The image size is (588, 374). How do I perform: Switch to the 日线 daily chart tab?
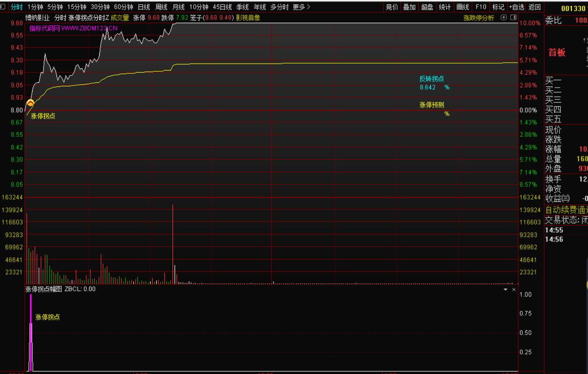point(144,7)
